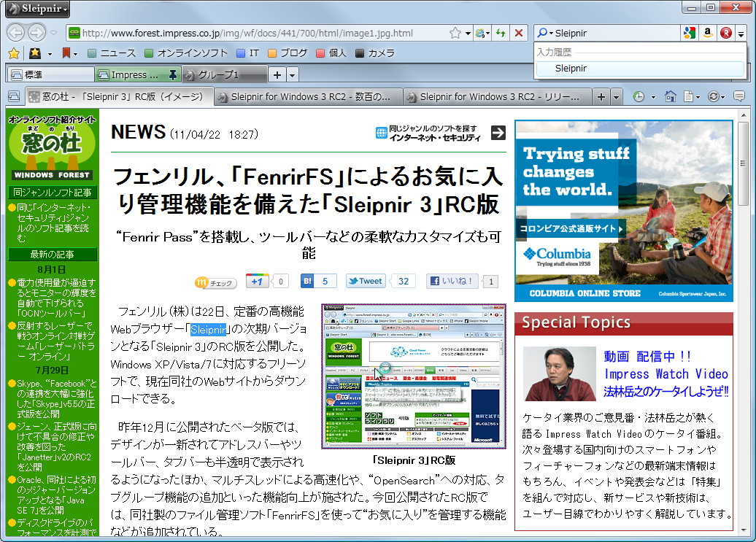Screen dimensions: 756x542
Task: Open the IT bookmark folder
Action: pos(248,53)
